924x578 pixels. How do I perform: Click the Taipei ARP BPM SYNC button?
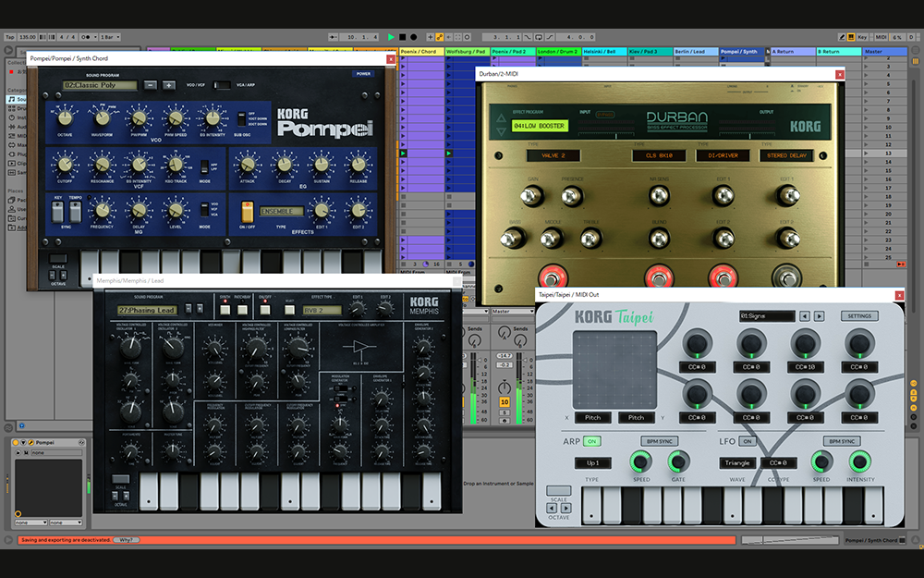pyautogui.click(x=660, y=441)
